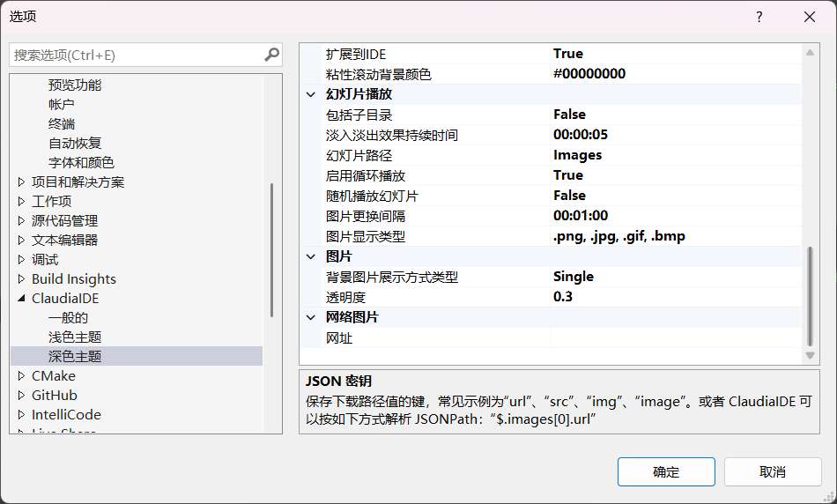The image size is (837, 504).
Task: Open the 一般的 page under ClaudiaIDE
Action: coord(68,318)
